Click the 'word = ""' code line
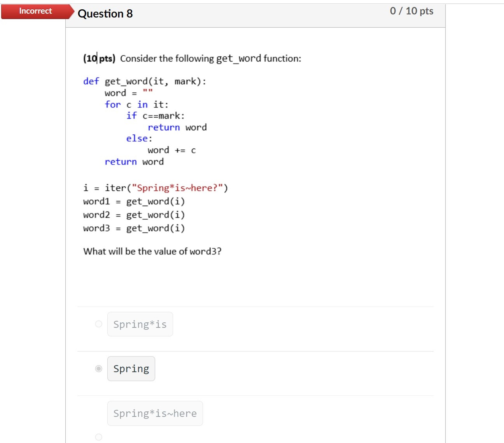 point(129,93)
